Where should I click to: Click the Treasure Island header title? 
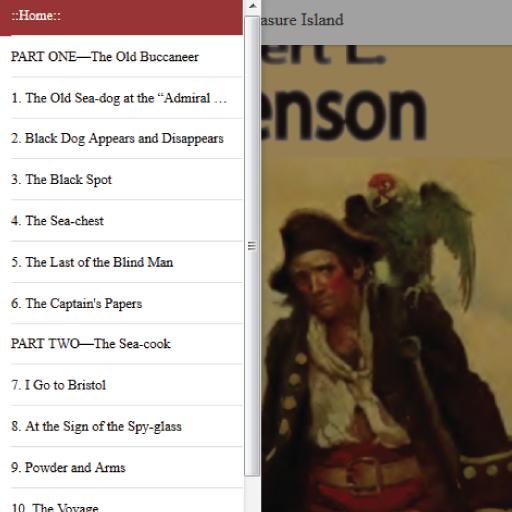point(302,20)
